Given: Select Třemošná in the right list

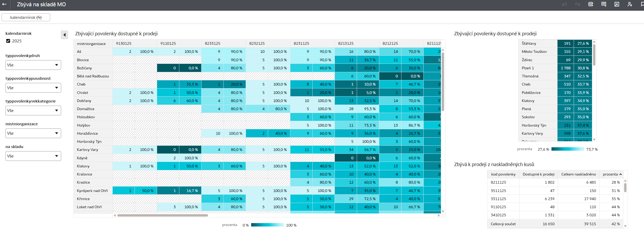Looking at the screenshot, I should (x=538, y=76).
